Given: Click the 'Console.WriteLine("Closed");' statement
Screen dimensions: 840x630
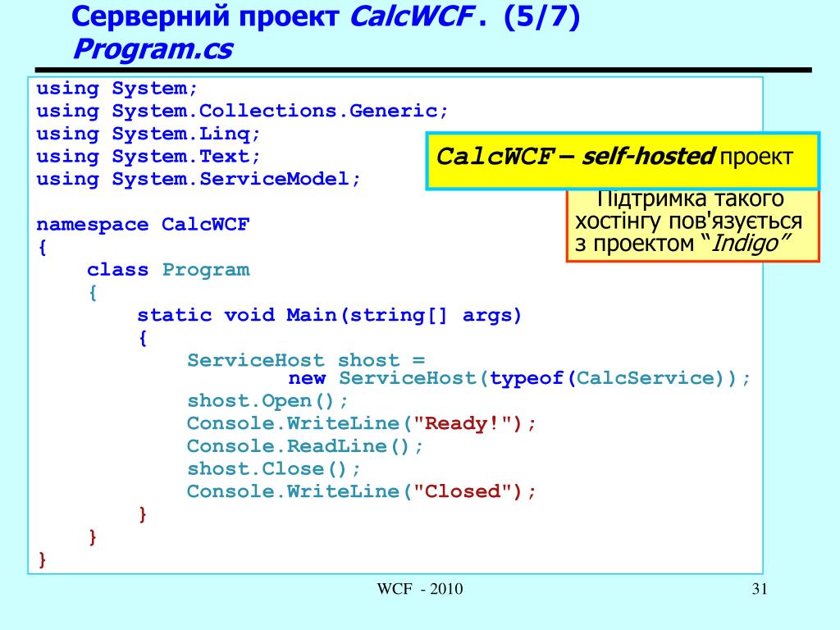Looking at the screenshot, I should pos(361,491).
